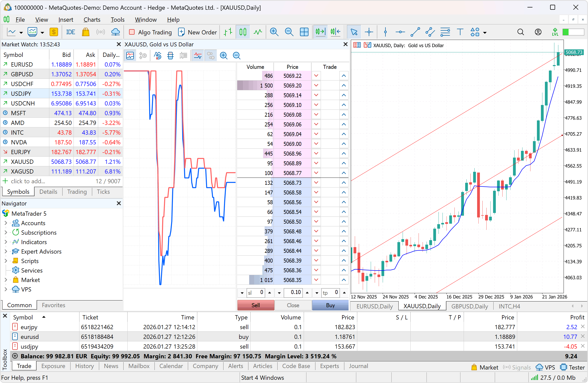Switch to the GBPUSD,Daily chart tab
588x383 pixels.
(469, 306)
